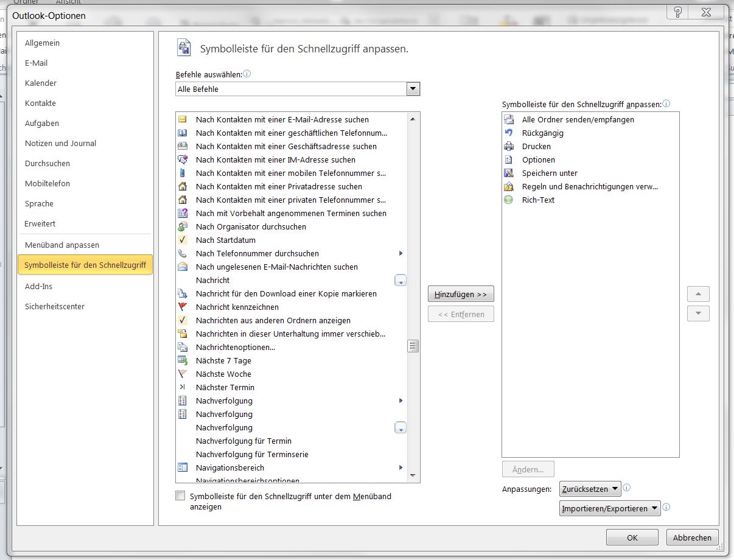Click house icon beside Privatadresse suchen
This screenshot has width=734, height=560.
[x=183, y=186]
